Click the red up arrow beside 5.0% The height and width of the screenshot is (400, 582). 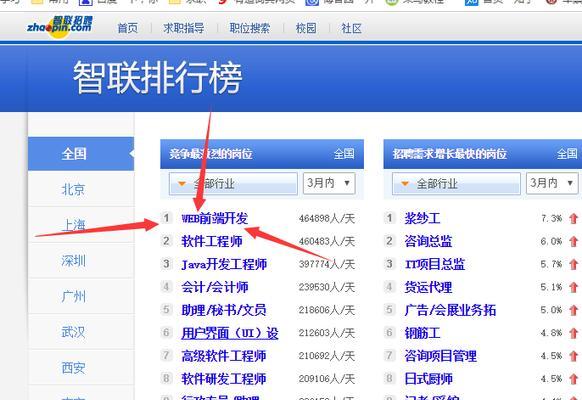[x=573, y=310]
